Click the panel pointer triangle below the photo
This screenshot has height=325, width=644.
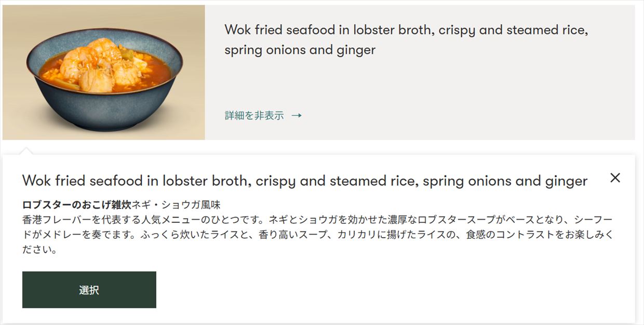pos(26,151)
